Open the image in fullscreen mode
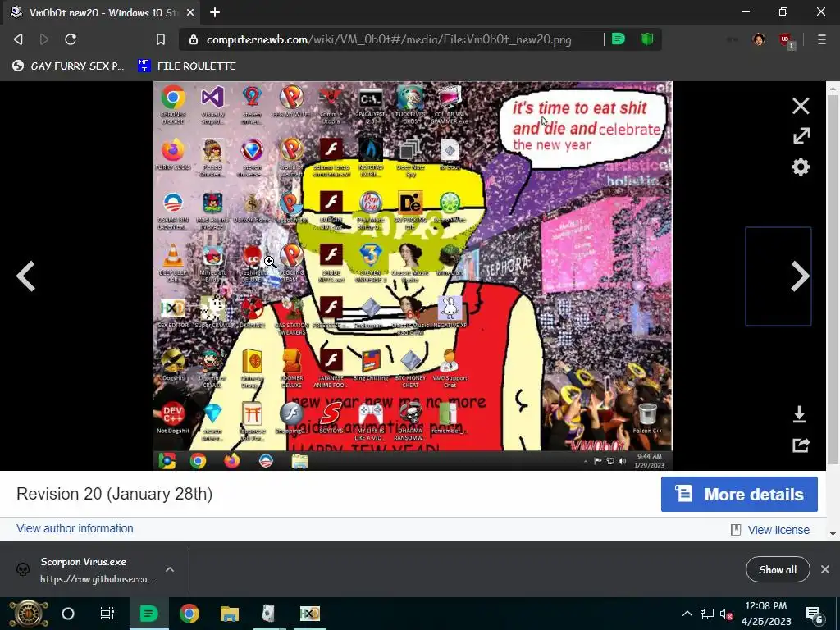 [801, 135]
